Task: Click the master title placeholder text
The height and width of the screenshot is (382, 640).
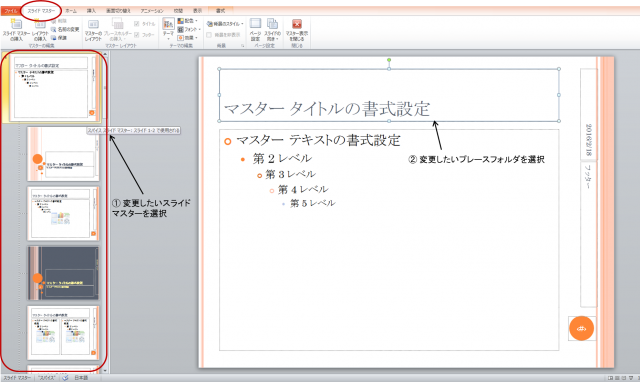Action: point(327,109)
